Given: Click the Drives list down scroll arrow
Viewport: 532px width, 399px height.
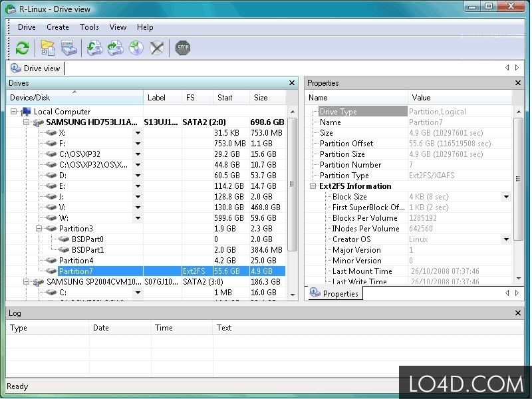Looking at the screenshot, I should [293, 295].
